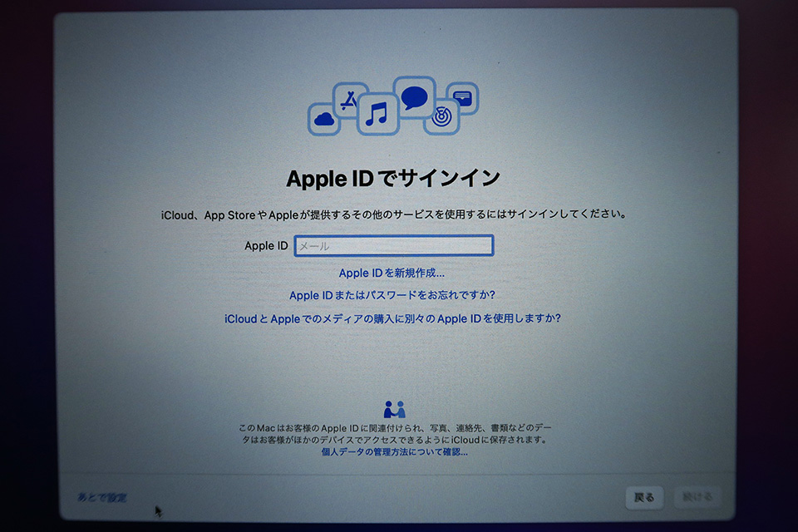Click the privacy handshake icon

(394, 409)
